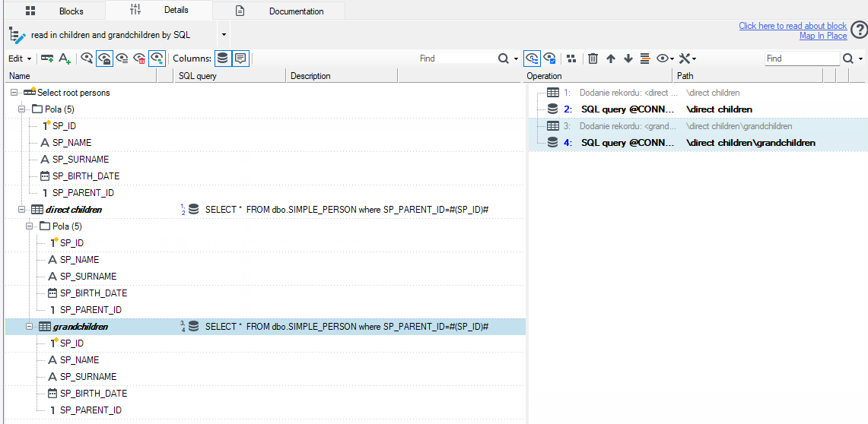Toggle the eye with database view option
The width and height of the screenshot is (868, 424).
click(157, 58)
